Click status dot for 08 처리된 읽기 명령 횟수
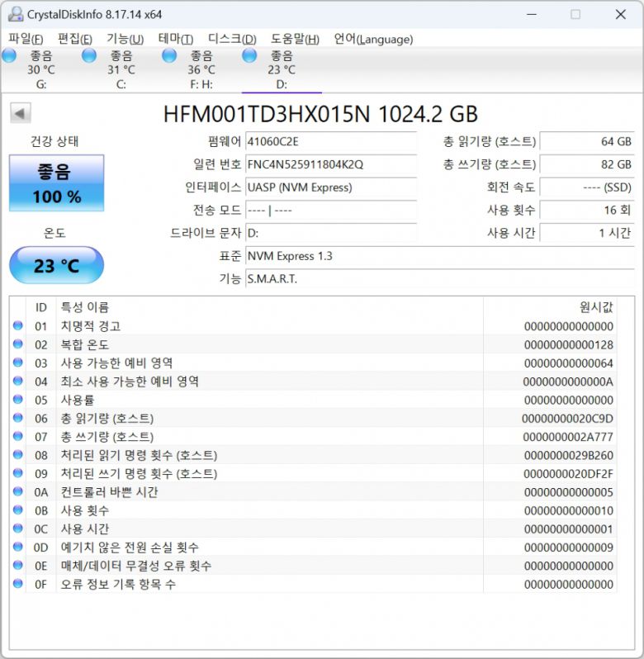Image resolution: width=644 pixels, height=659 pixels. pos(17,455)
